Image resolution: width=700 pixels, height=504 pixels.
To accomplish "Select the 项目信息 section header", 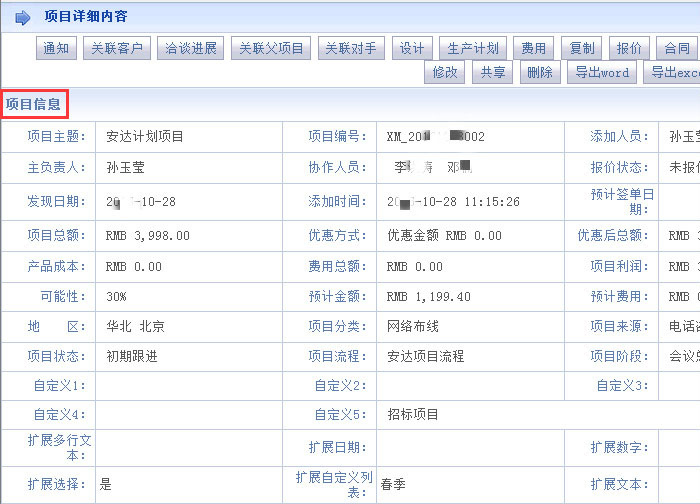I will (x=33, y=102).
